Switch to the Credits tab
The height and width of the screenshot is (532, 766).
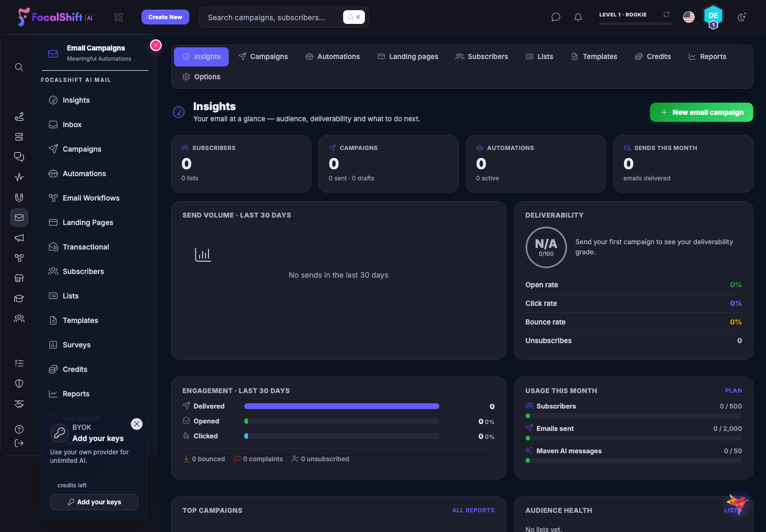[653, 56]
